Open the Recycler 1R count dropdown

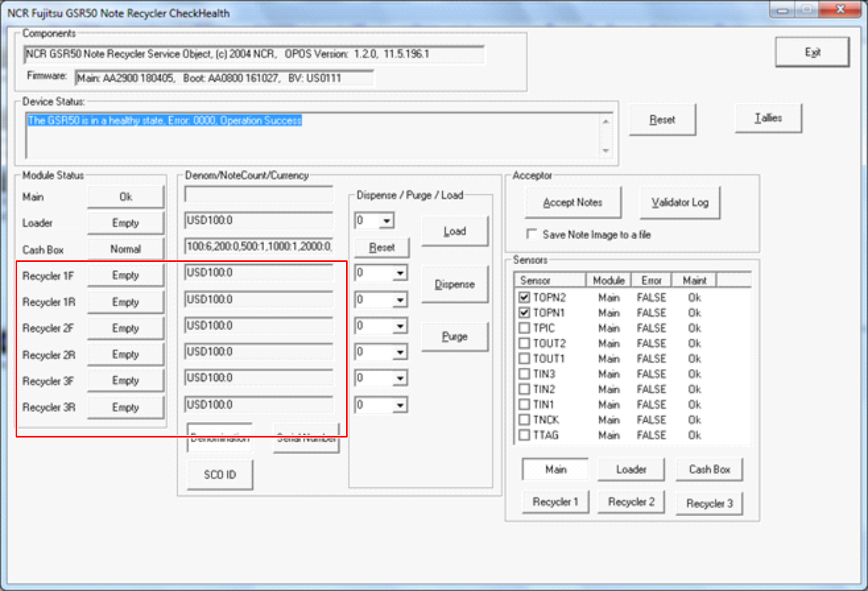coord(399,300)
